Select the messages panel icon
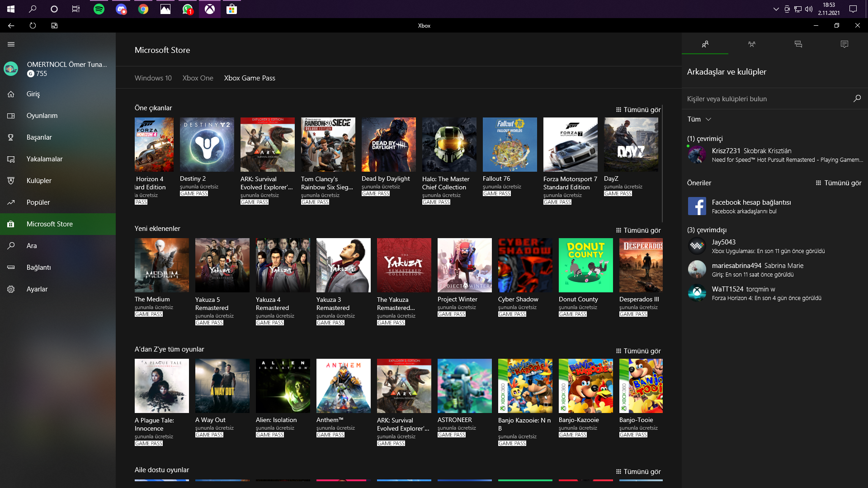The width and height of the screenshot is (868, 488). coord(798,44)
